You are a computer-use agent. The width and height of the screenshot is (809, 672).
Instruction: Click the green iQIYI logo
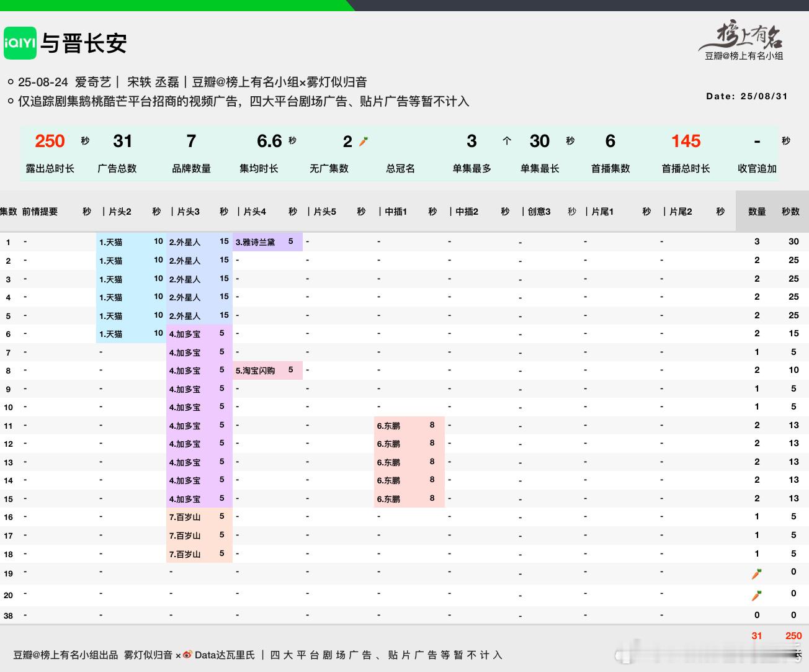20,43
